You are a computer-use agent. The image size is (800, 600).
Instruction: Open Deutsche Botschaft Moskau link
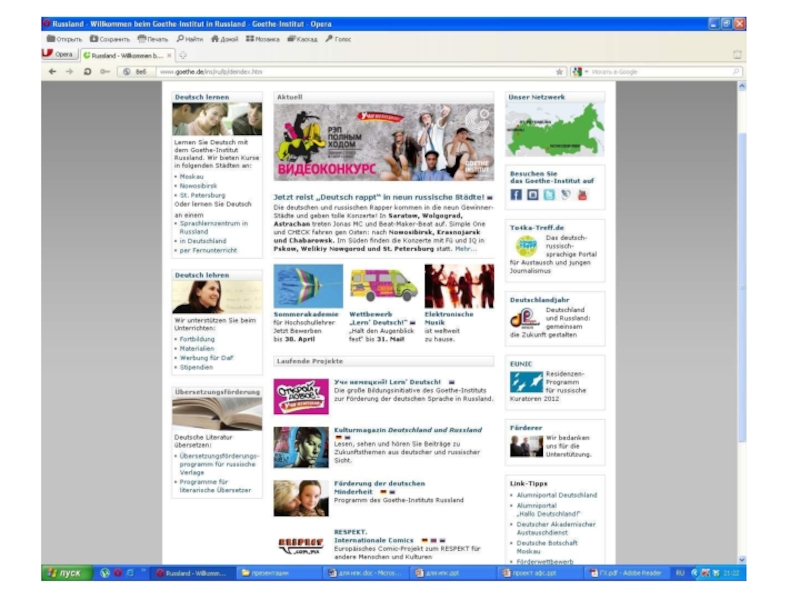pyautogui.click(x=547, y=547)
